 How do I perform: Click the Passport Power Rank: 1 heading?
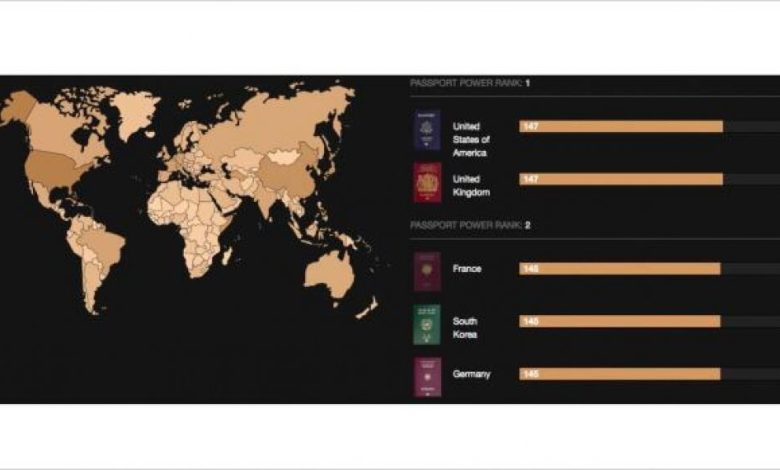(470, 83)
